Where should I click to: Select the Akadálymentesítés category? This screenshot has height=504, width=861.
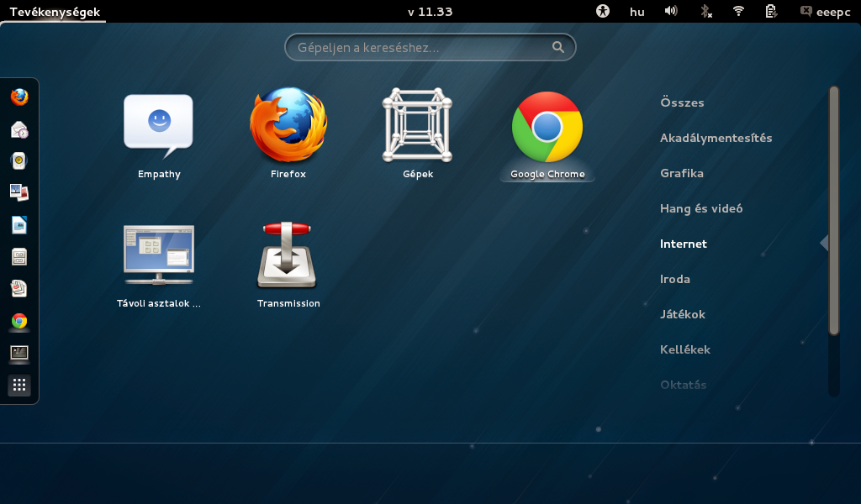(x=716, y=139)
